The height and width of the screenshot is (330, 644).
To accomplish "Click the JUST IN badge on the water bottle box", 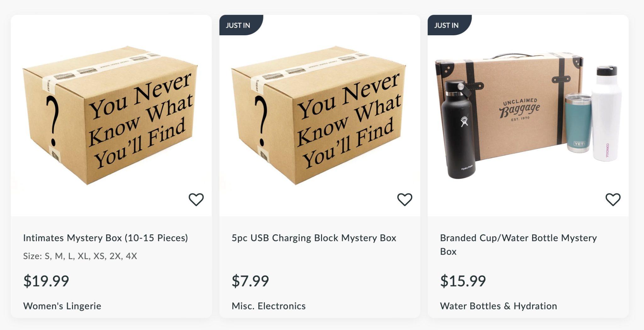I will (446, 26).
